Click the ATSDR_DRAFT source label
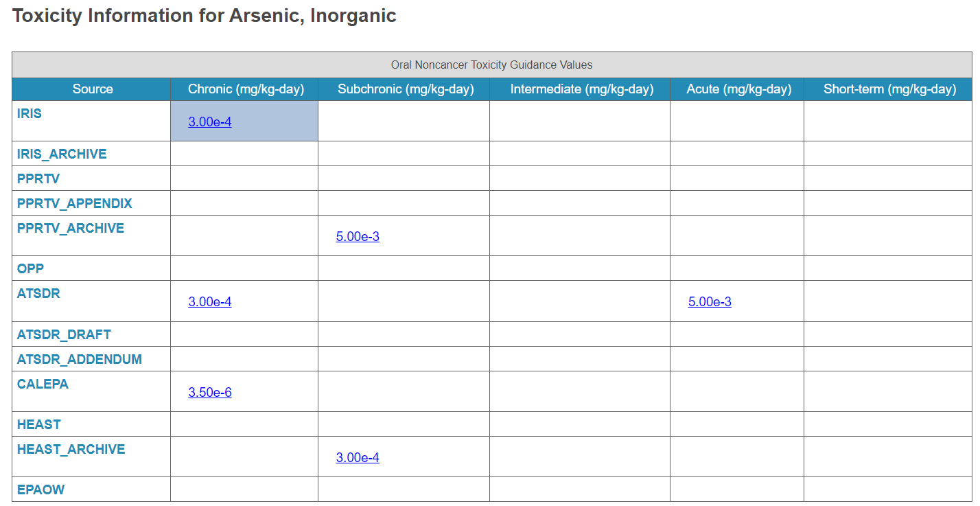Screen dimensions: 980x506 click(x=64, y=335)
